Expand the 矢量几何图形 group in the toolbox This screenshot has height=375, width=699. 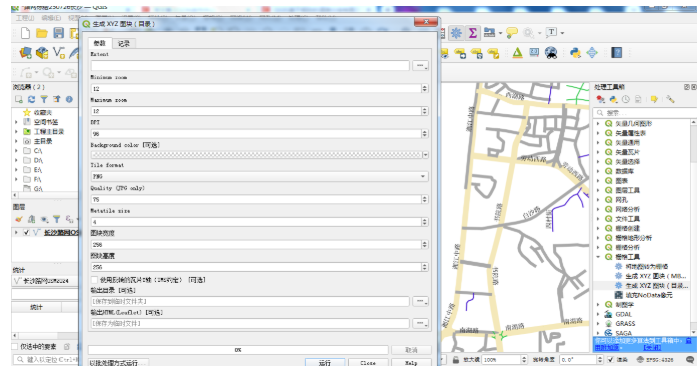point(598,124)
